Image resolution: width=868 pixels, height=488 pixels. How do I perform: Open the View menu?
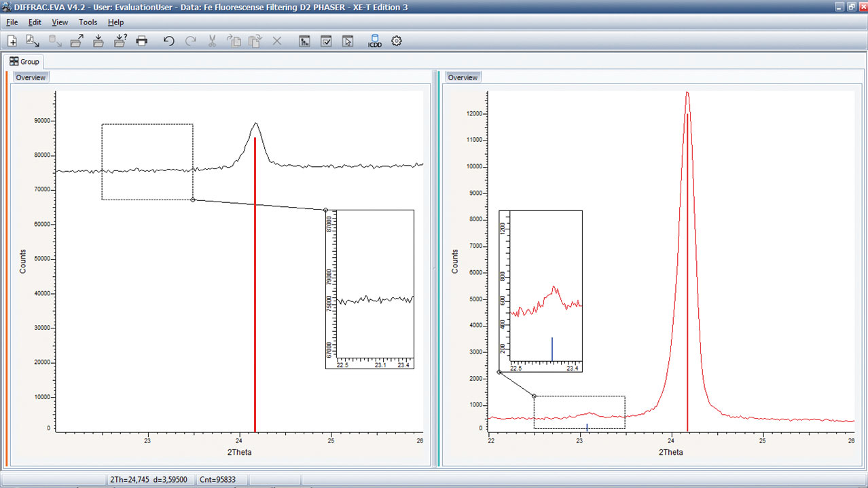click(x=60, y=22)
